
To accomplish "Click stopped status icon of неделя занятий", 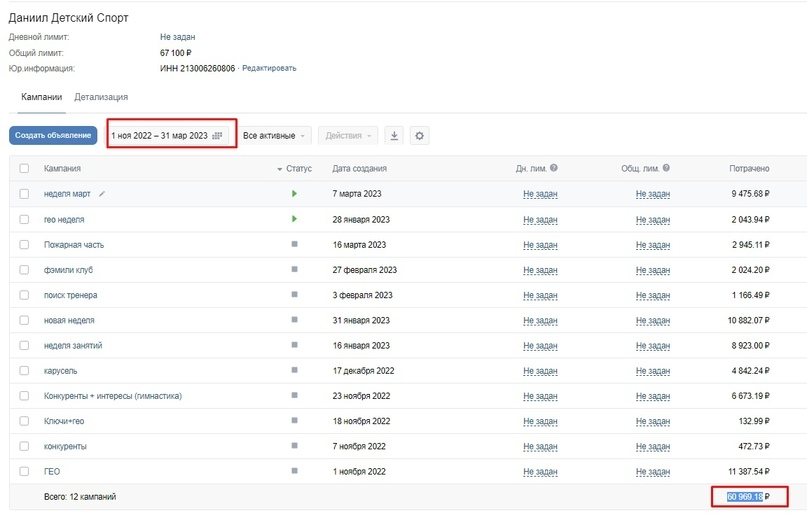I will coord(294,345).
